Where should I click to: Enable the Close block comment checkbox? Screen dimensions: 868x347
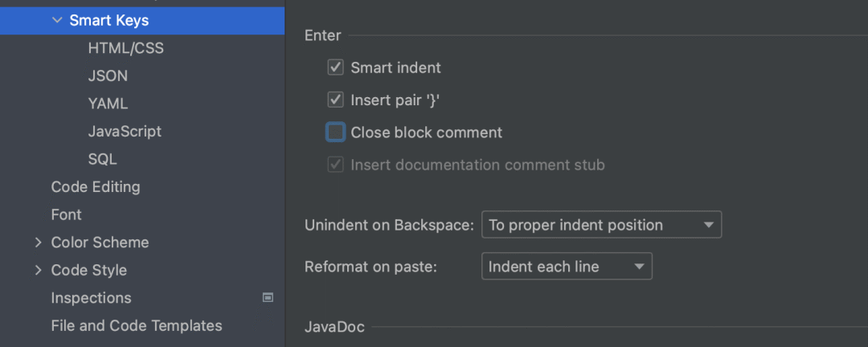[336, 133]
